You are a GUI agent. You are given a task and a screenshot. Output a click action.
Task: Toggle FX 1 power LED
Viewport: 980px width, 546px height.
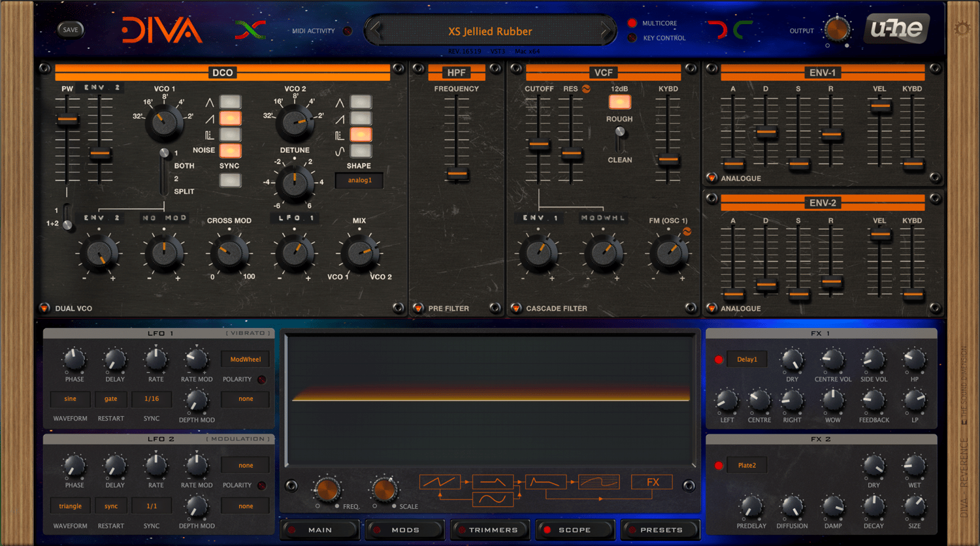[x=719, y=359]
